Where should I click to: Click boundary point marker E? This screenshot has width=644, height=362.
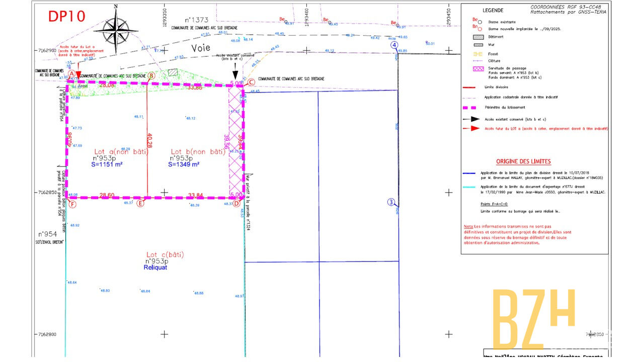point(140,203)
